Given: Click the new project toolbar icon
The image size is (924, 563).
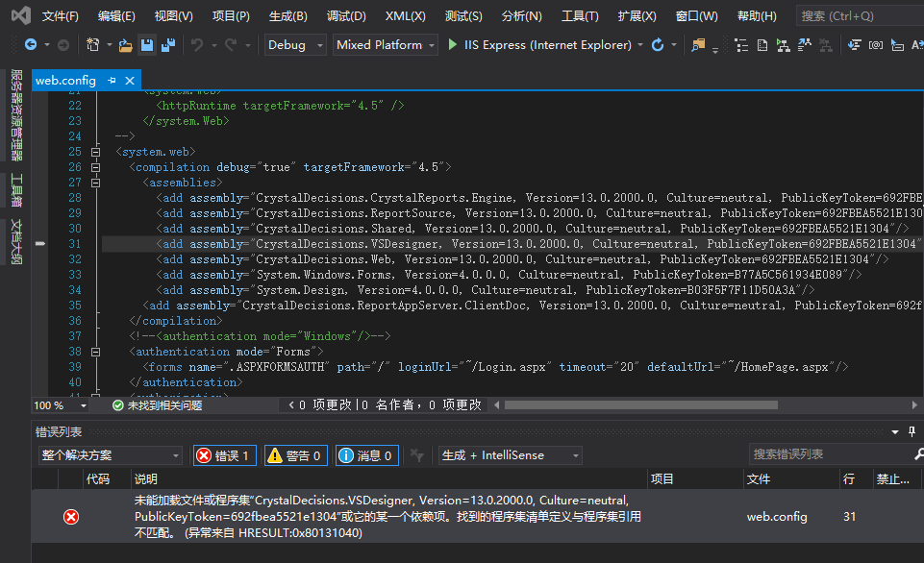Looking at the screenshot, I should tap(93, 45).
